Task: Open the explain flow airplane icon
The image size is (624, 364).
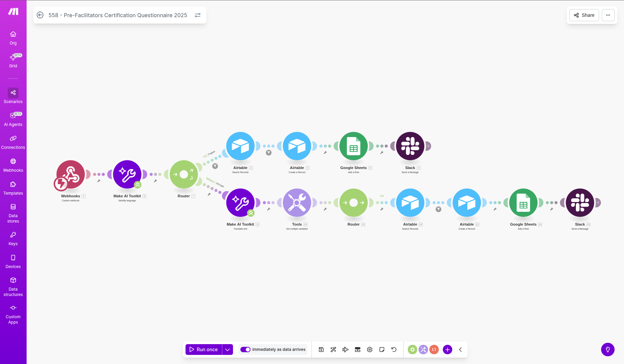Action: point(346,350)
